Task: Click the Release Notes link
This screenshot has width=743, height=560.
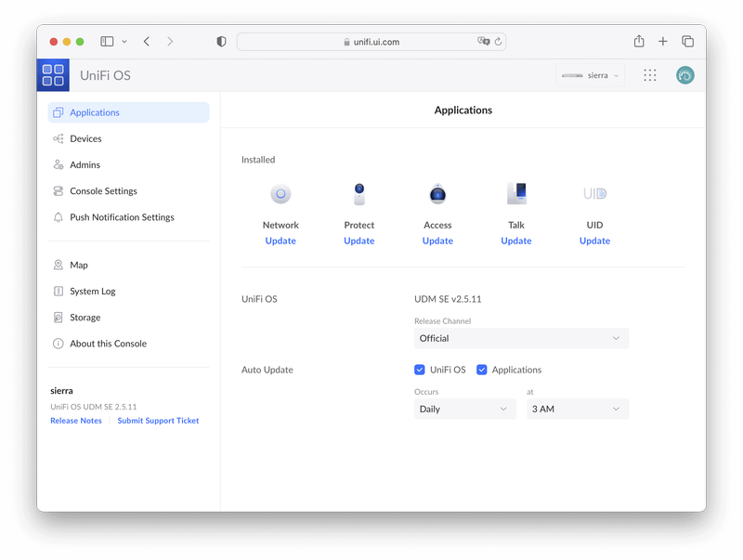Action: [x=76, y=421]
